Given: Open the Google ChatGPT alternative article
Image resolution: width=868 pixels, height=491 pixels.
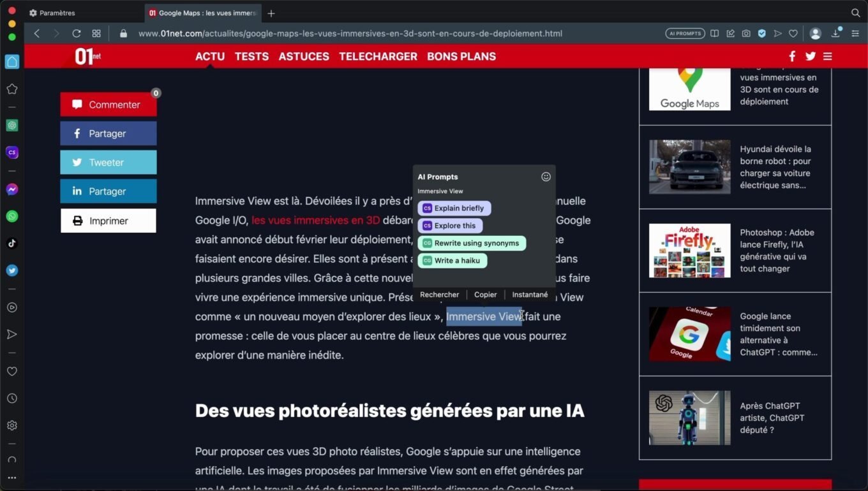Looking at the screenshot, I should [735, 334].
